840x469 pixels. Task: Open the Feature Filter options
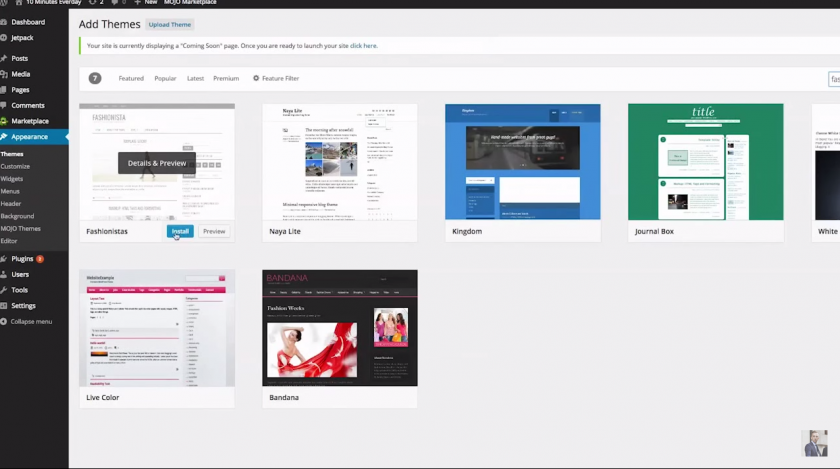(276, 78)
